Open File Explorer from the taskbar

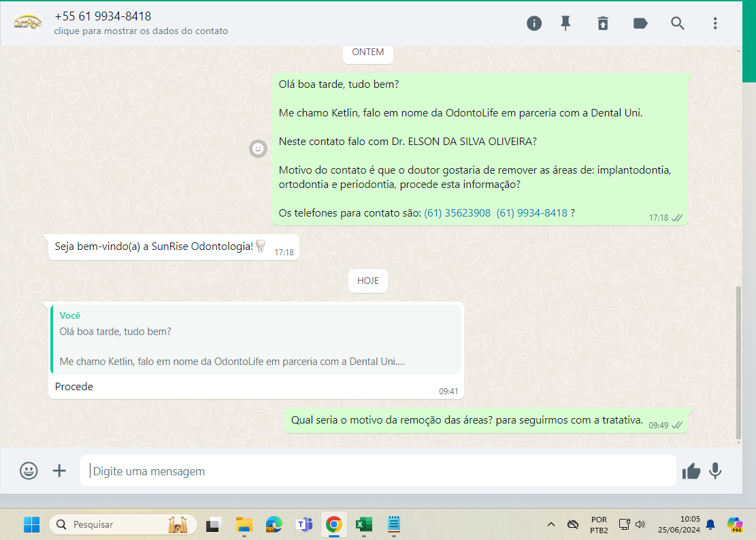pyautogui.click(x=244, y=524)
